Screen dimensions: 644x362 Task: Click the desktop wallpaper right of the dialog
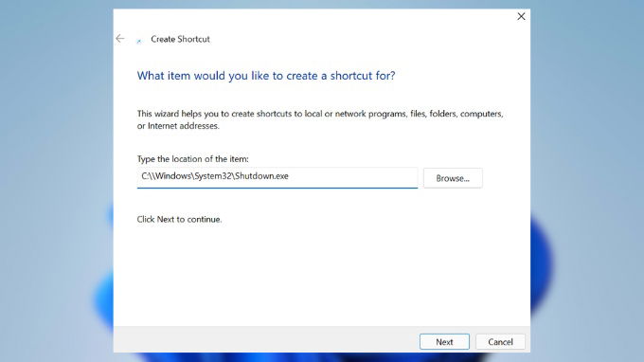pos(587,123)
